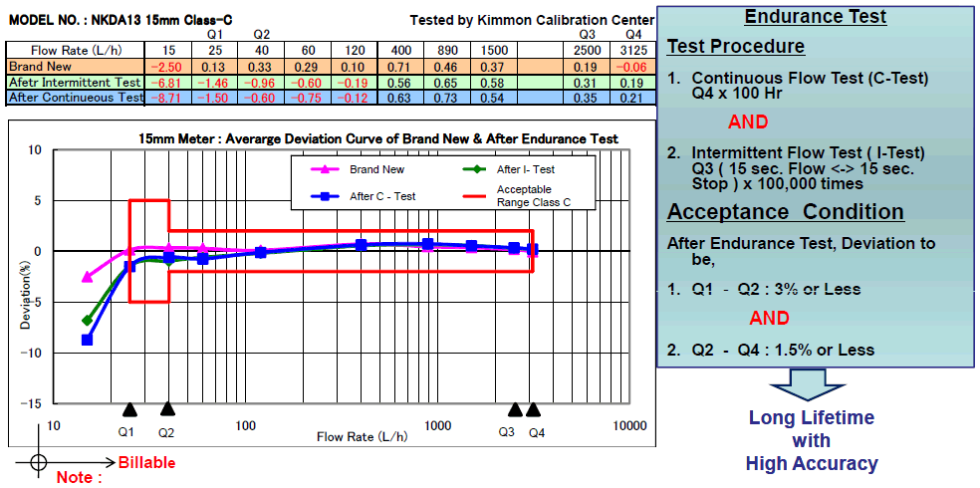Click the Acceptance Condition underlined heading
Viewport: 980px width, 488px height.
pos(785,212)
